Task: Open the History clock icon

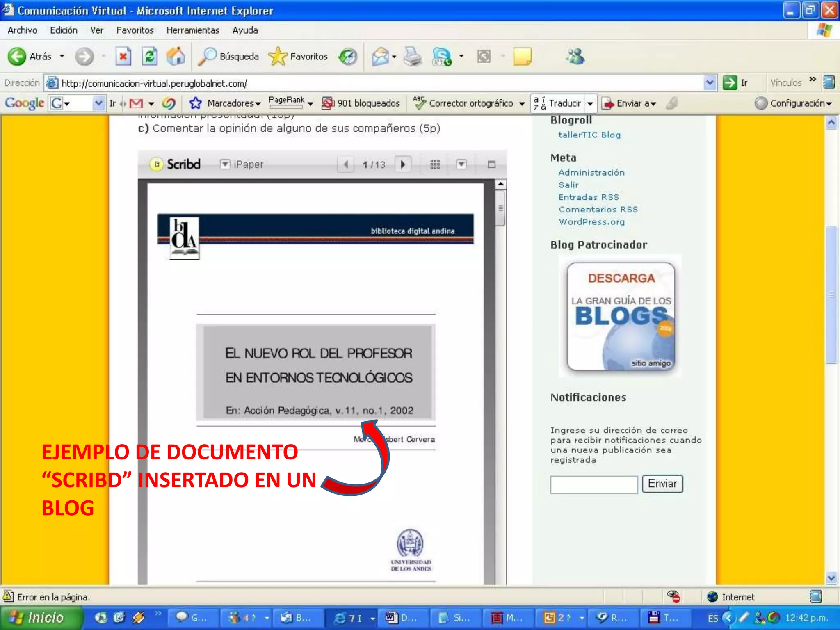Action: click(x=348, y=57)
